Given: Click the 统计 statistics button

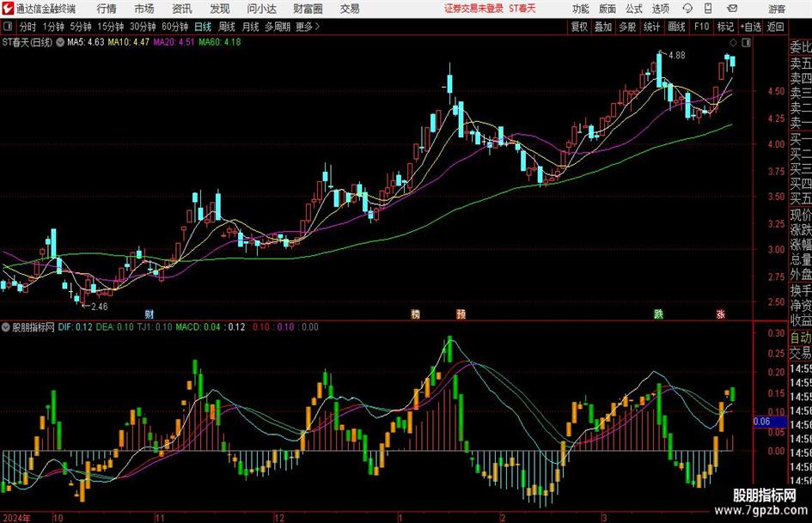Looking at the screenshot, I should click(651, 27).
